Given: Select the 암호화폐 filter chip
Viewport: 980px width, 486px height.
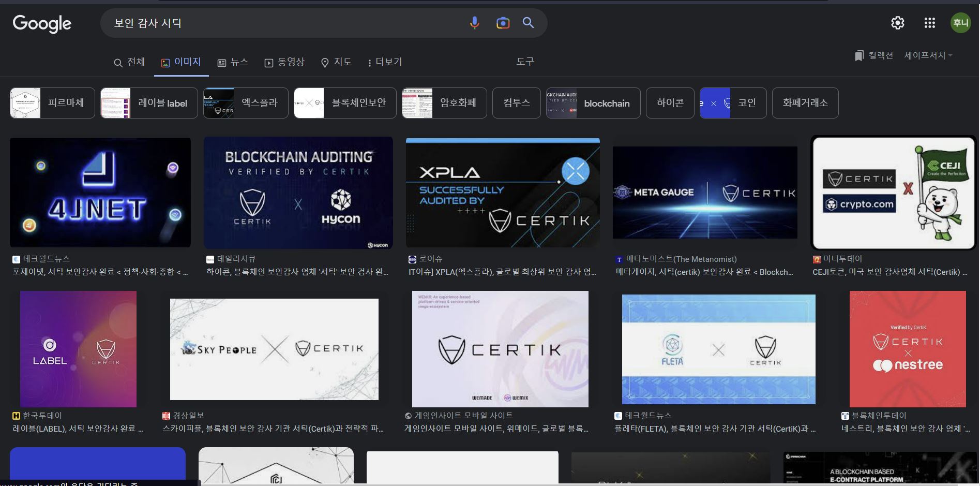Looking at the screenshot, I should 444,103.
